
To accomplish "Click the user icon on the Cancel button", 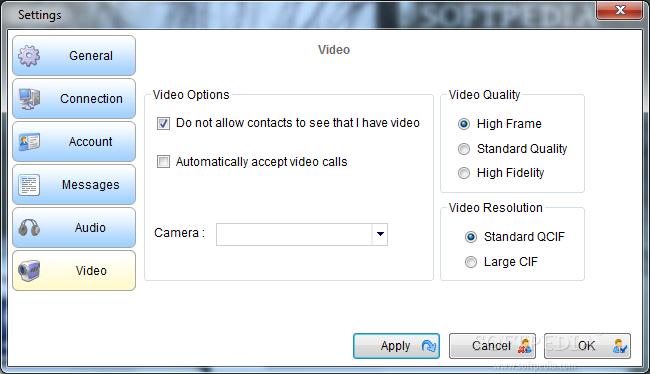I will tap(524, 346).
